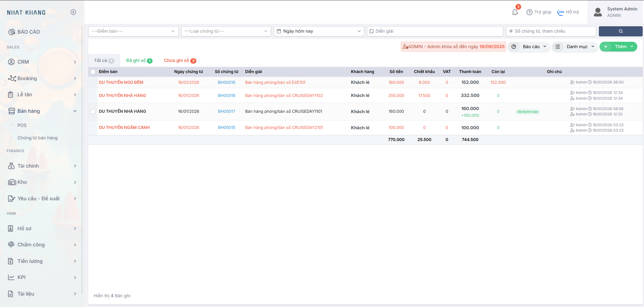Image resolution: width=644 pixels, height=307 pixels.
Task: Click the sidebar collapse circle icon
Action: click(x=73, y=12)
